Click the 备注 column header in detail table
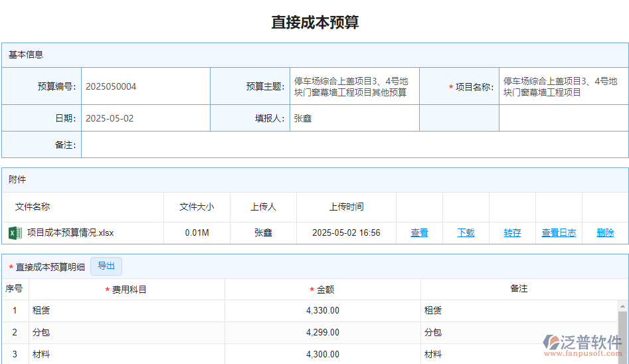629x364 pixels. [x=519, y=288]
